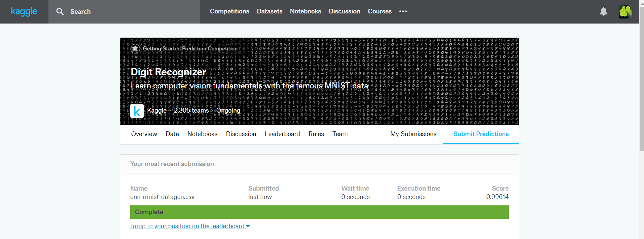The image size is (644, 239).
Task: Switch to the Team tab
Action: 340,134
